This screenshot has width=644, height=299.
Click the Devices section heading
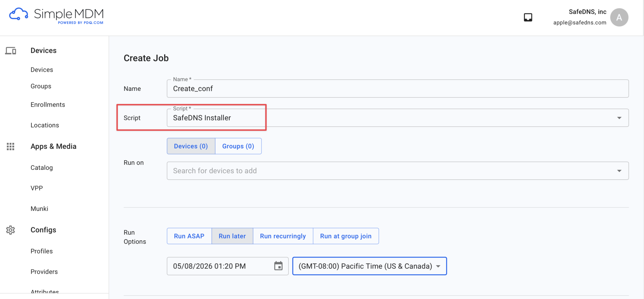pyautogui.click(x=43, y=51)
